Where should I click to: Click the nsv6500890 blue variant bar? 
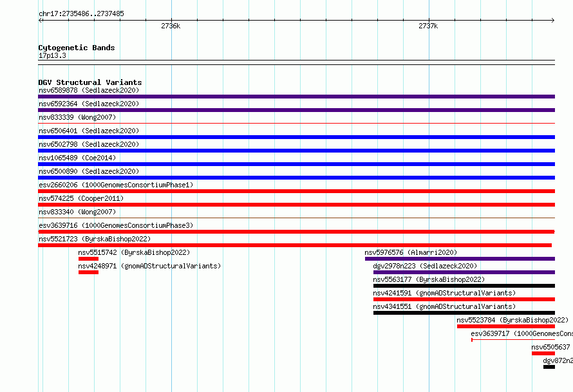(x=296, y=178)
